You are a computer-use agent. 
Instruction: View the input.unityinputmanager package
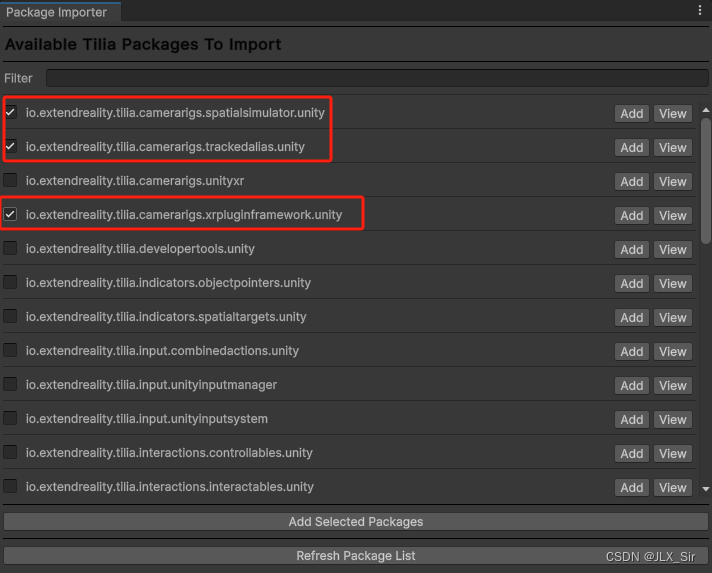coord(672,386)
